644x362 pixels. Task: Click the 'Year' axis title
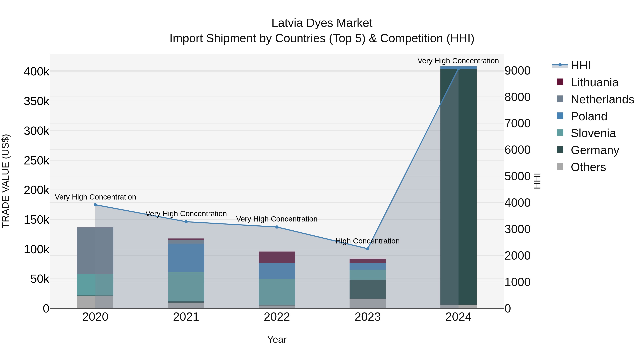pyautogui.click(x=277, y=340)
